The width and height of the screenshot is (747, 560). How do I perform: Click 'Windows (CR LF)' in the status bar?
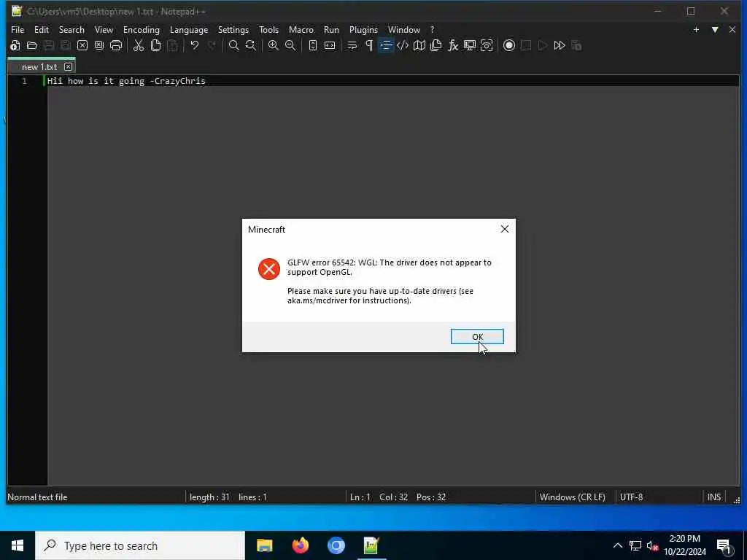click(572, 497)
